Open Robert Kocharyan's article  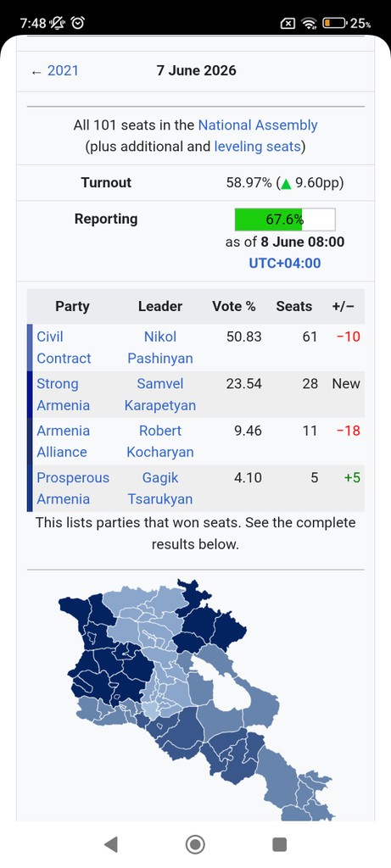[160, 441]
